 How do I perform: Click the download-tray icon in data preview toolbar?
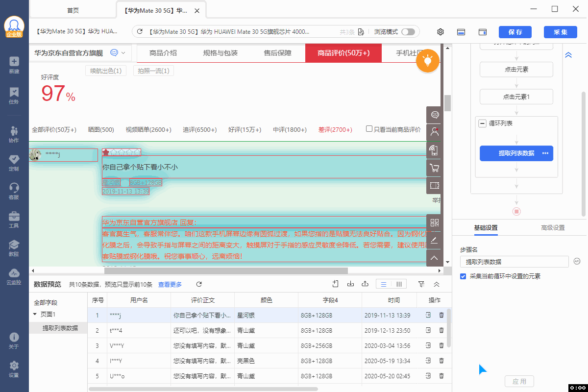[x=350, y=284]
